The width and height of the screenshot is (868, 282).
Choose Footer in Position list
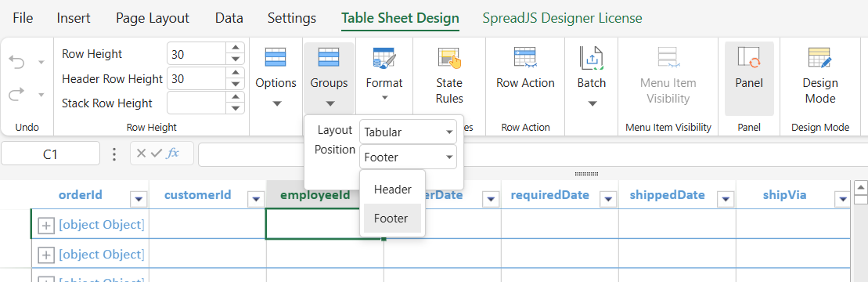tap(392, 219)
